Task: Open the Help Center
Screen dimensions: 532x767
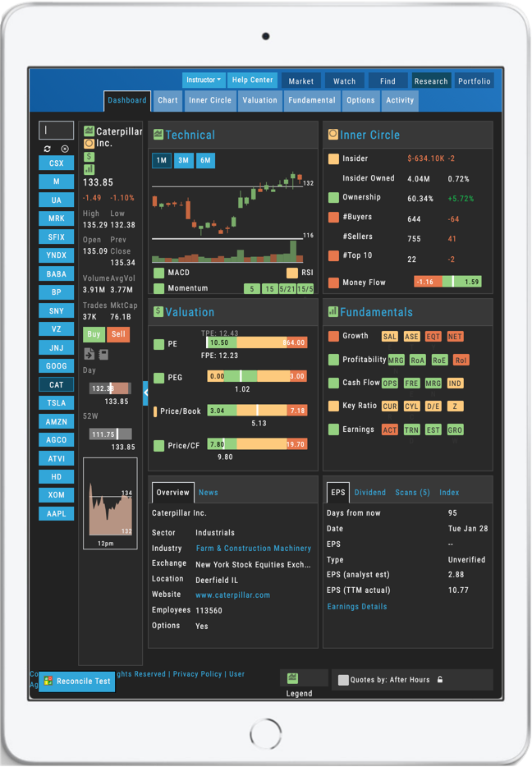Action: [x=252, y=80]
